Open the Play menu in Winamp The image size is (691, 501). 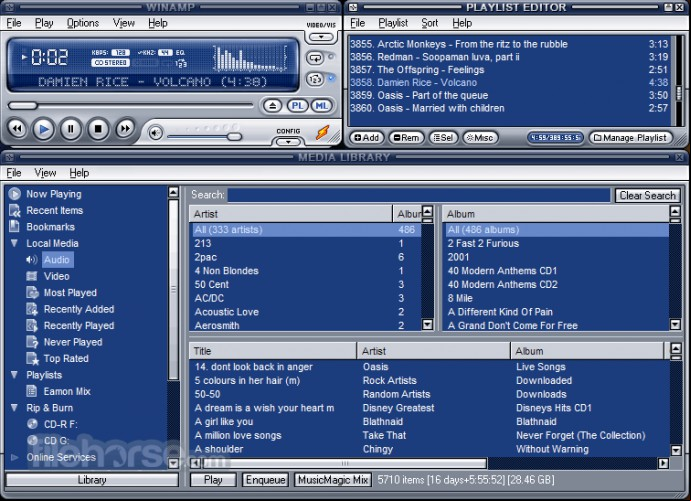44,23
